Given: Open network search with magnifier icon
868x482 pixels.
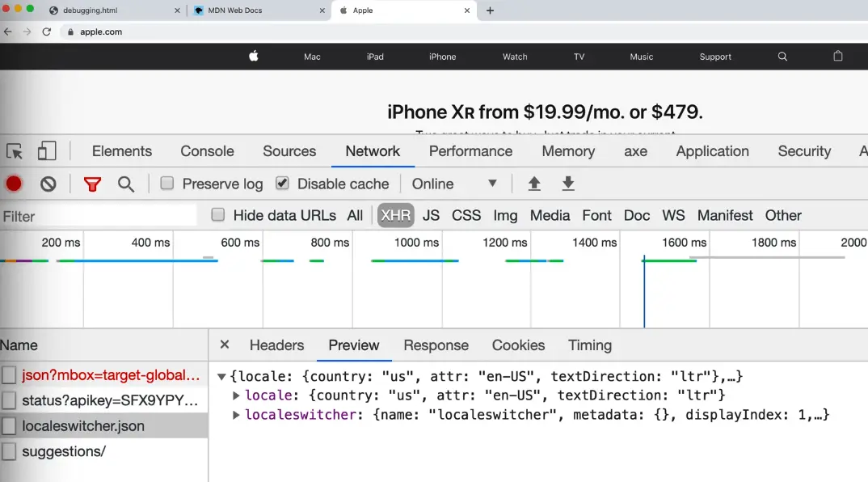Looking at the screenshot, I should point(126,184).
